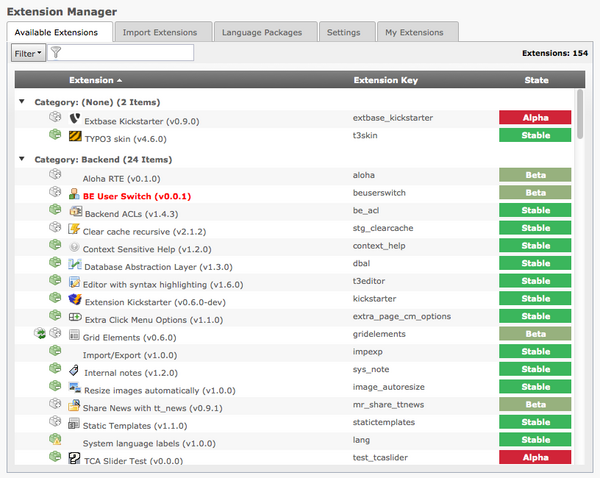This screenshot has height=478, width=600.
Task: Click the red Alpha badge for Extbase Kickstarter
Action: click(x=535, y=117)
